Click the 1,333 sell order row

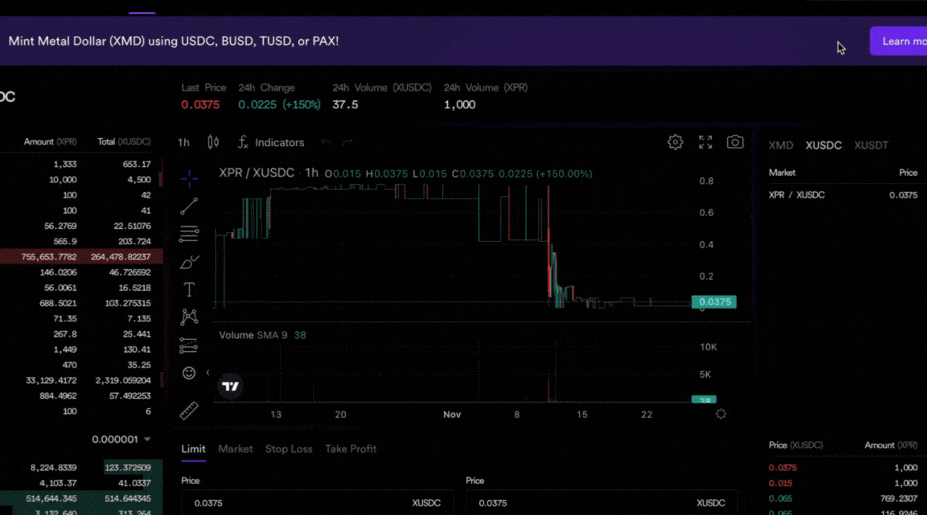tap(81, 164)
